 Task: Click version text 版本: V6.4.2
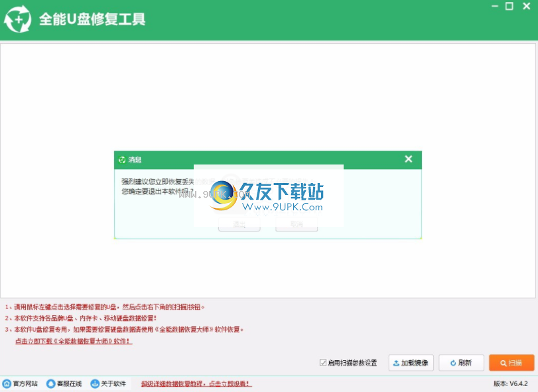[x=511, y=383]
